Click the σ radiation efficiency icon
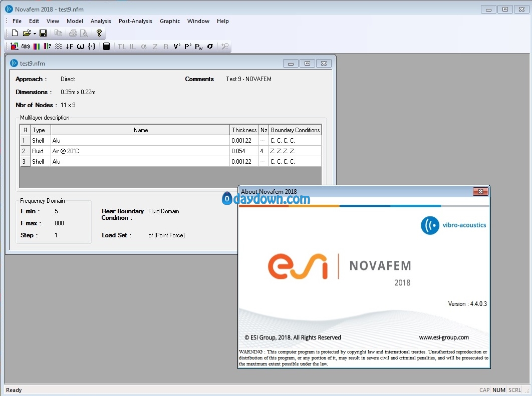This screenshot has height=396, width=532. pos(210,46)
